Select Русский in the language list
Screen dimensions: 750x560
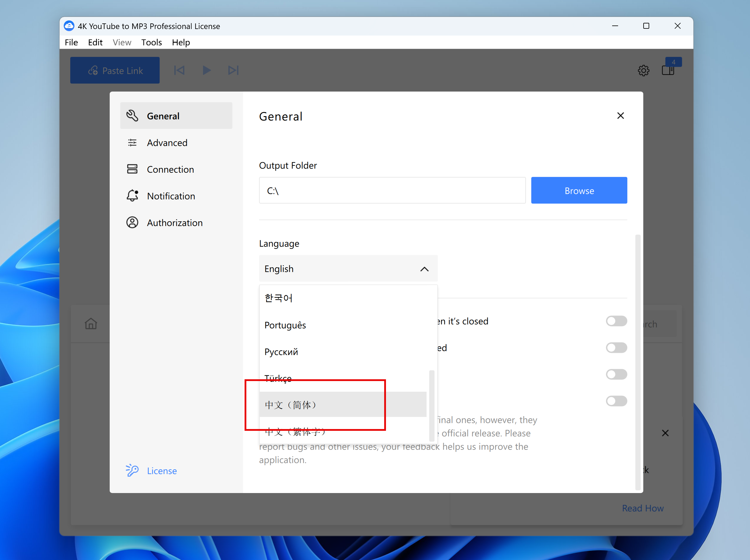click(281, 352)
